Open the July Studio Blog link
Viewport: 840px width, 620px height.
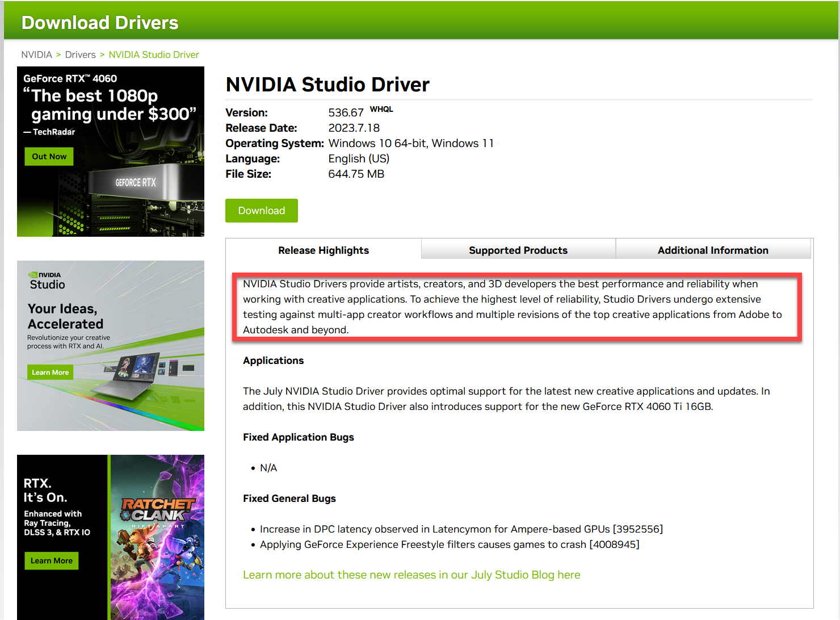pos(411,575)
